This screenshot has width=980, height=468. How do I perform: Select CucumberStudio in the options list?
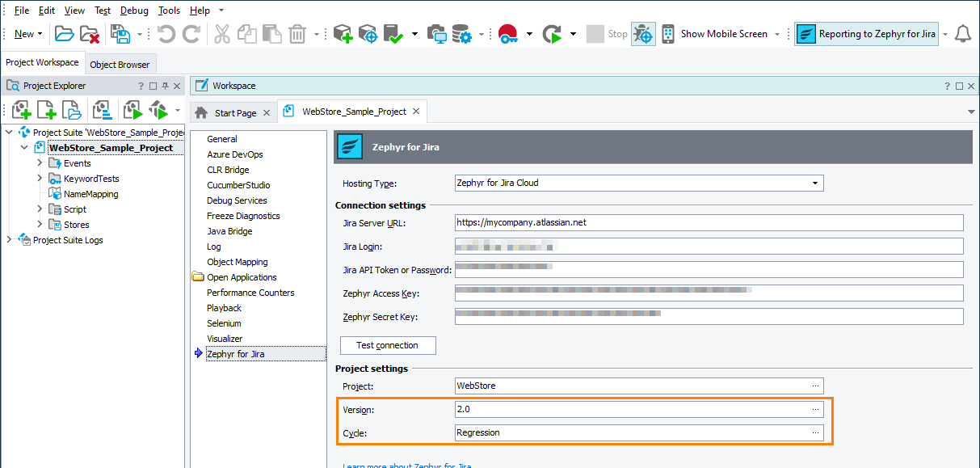click(238, 185)
